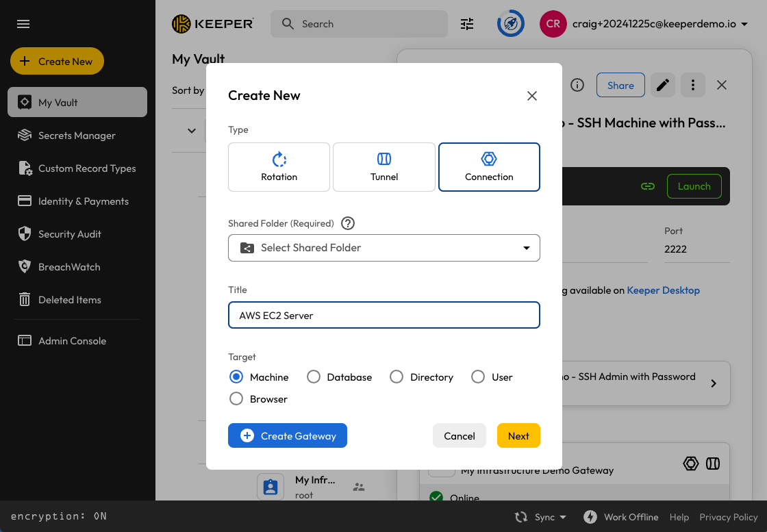The image size is (767, 532).
Task: Select the Directory target radio button
Action: [x=397, y=377]
